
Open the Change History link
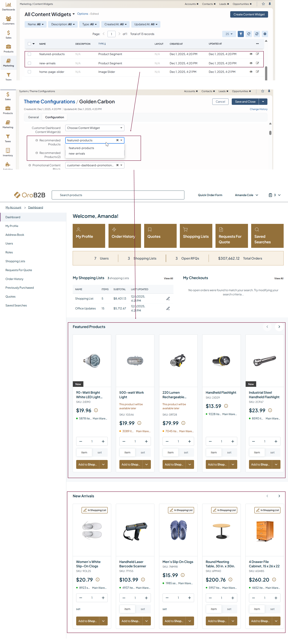pyautogui.click(x=258, y=109)
